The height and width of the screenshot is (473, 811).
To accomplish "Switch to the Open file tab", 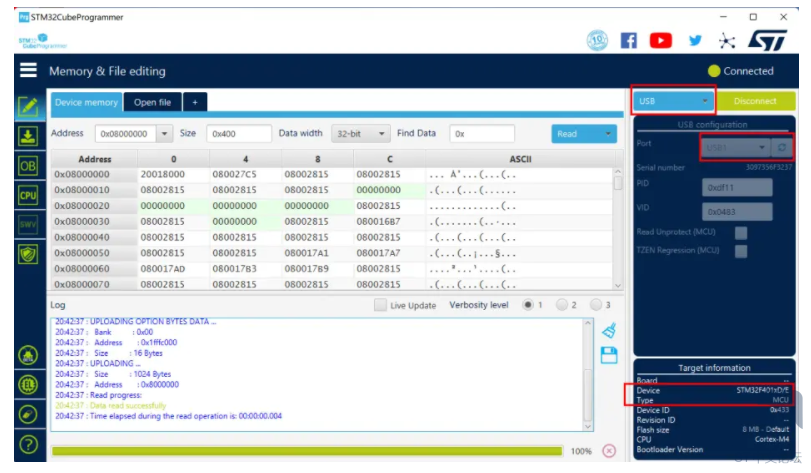I will point(153,102).
